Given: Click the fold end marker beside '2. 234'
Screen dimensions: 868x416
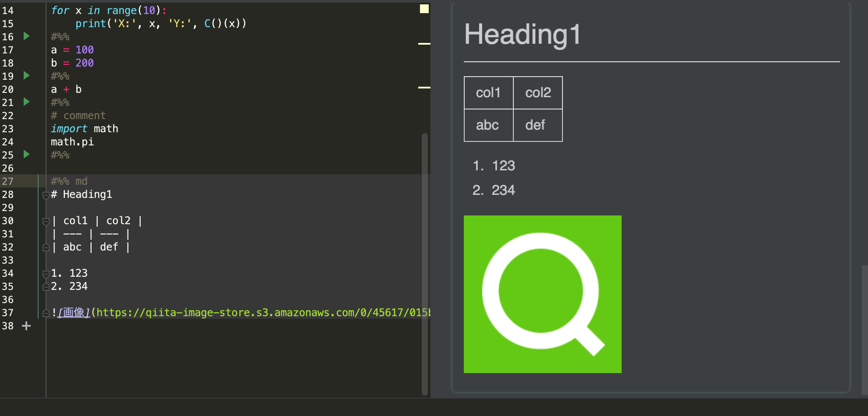Looking at the screenshot, I should (x=46, y=287).
